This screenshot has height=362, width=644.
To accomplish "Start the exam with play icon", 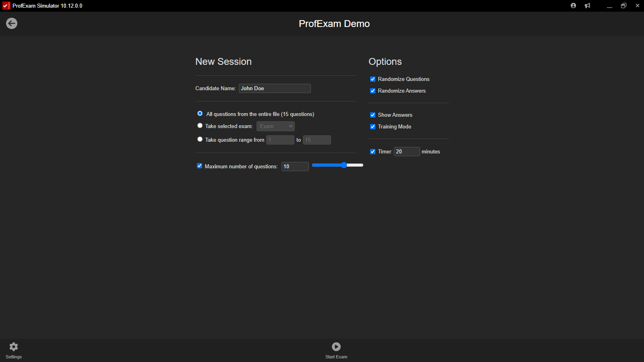I will point(336,347).
